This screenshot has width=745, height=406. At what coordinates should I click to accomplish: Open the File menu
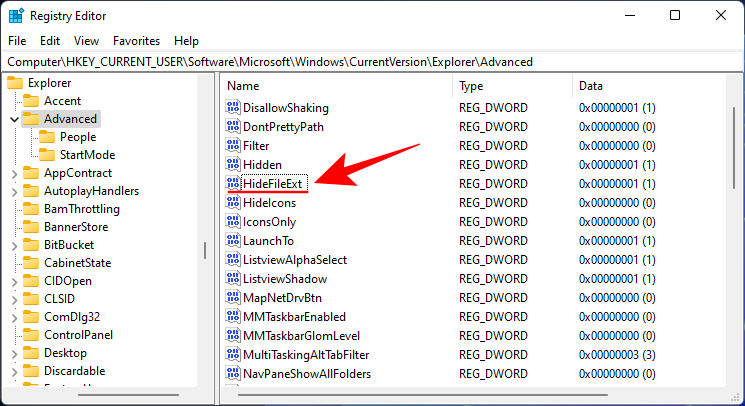17,41
